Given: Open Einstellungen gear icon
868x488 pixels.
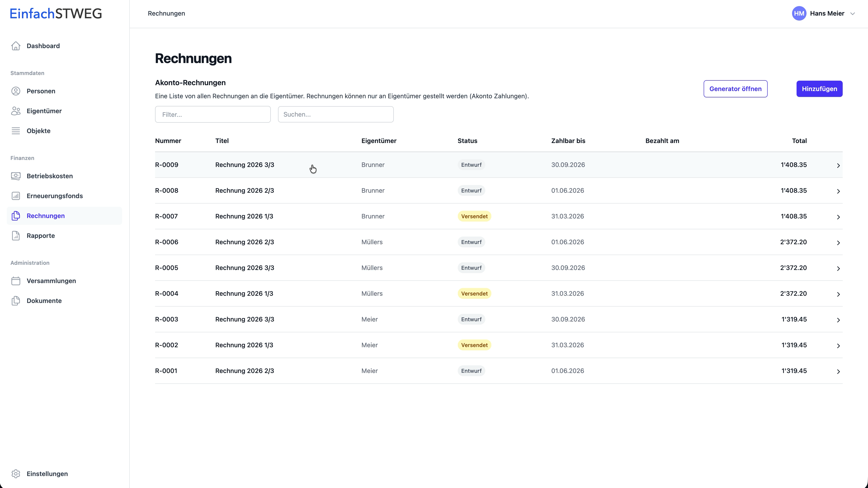Looking at the screenshot, I should 16,474.
